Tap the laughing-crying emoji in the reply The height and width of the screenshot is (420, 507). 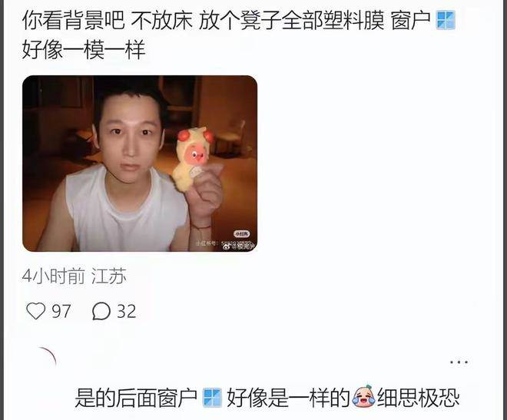[363, 396]
